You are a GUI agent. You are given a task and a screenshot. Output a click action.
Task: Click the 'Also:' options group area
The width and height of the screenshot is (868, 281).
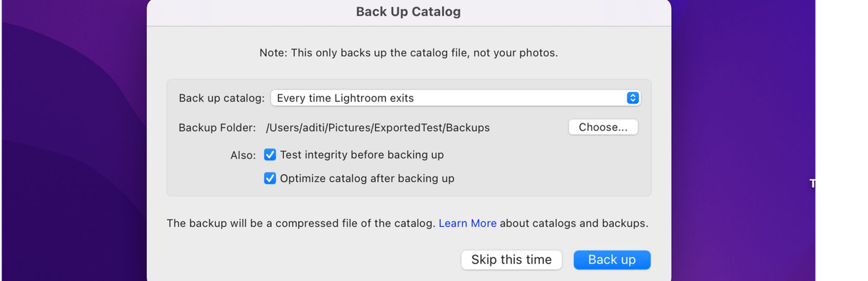coord(243,155)
